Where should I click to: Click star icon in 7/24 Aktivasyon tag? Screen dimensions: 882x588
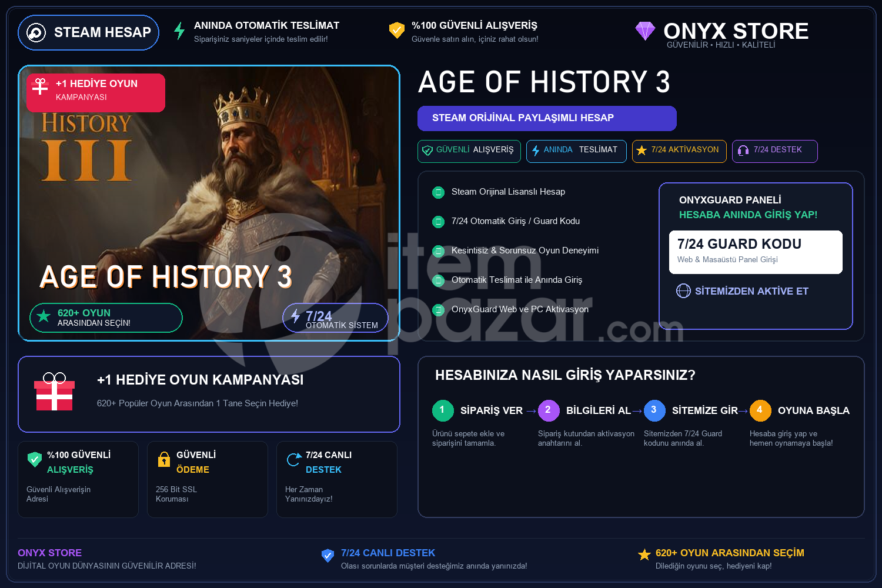click(x=642, y=151)
